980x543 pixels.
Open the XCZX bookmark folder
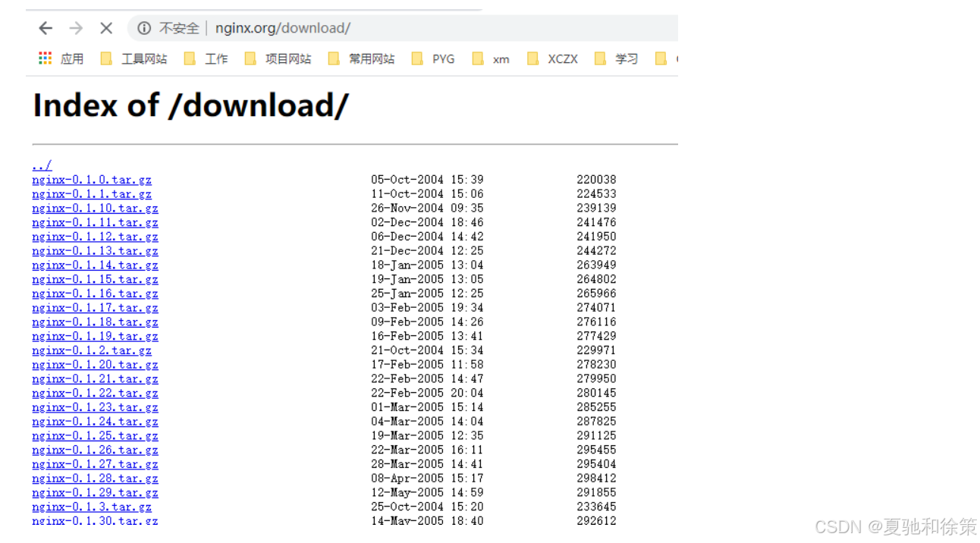552,58
